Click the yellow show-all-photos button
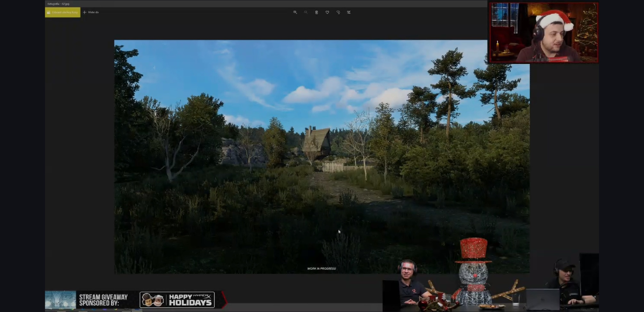This screenshot has height=312, width=644. pos(63,12)
